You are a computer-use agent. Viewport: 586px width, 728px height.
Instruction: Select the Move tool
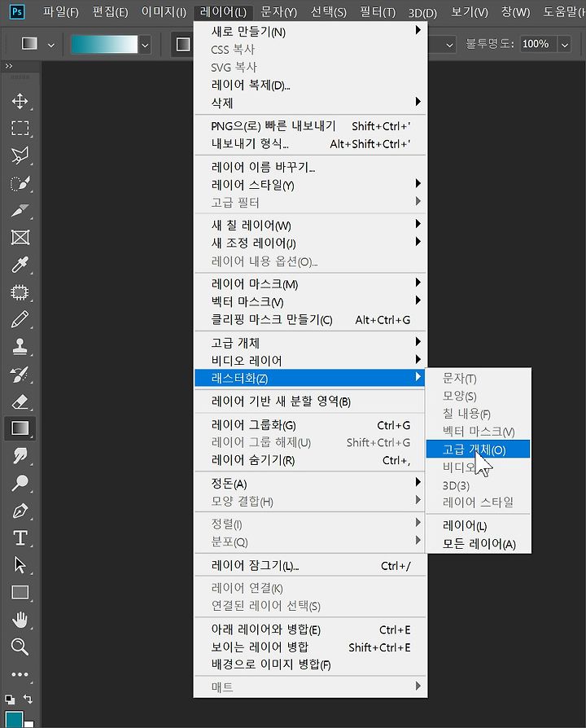tap(20, 101)
